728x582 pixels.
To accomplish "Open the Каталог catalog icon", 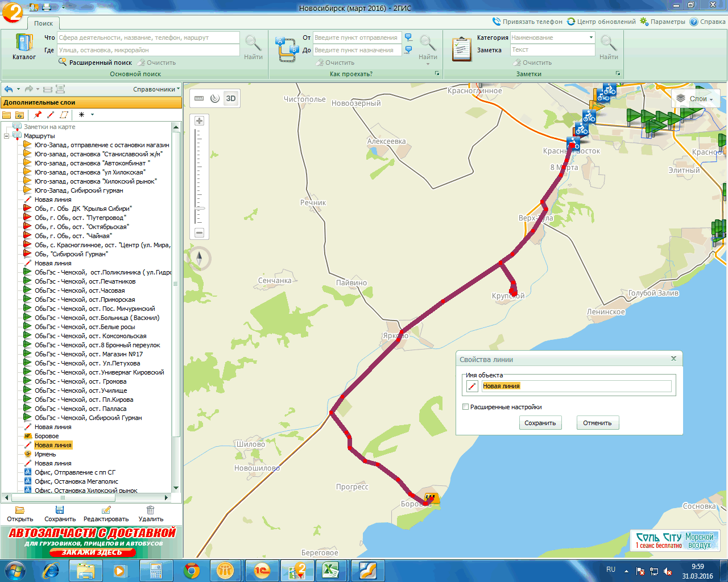I will [x=24, y=47].
